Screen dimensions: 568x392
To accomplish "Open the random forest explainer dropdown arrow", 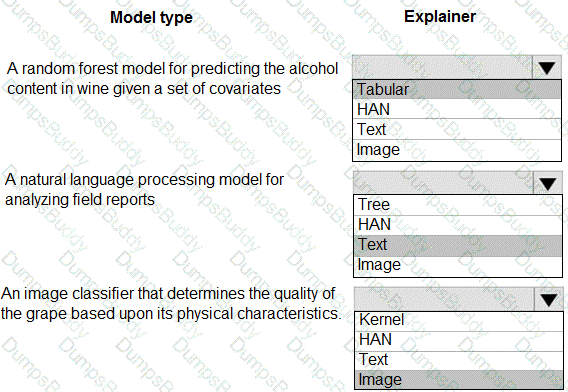I will pyautogui.click(x=547, y=67).
